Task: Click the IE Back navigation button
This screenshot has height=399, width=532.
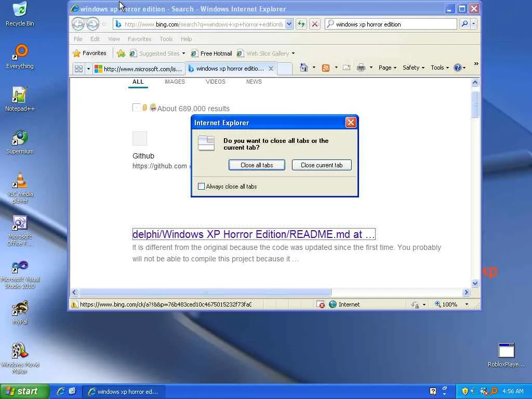Action: tap(78, 24)
